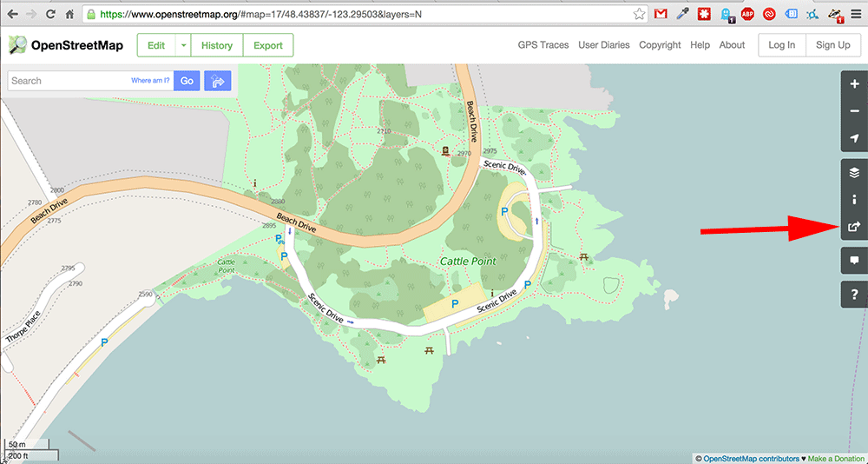
Task: Open the Gmail extension icon
Action: pos(660,15)
